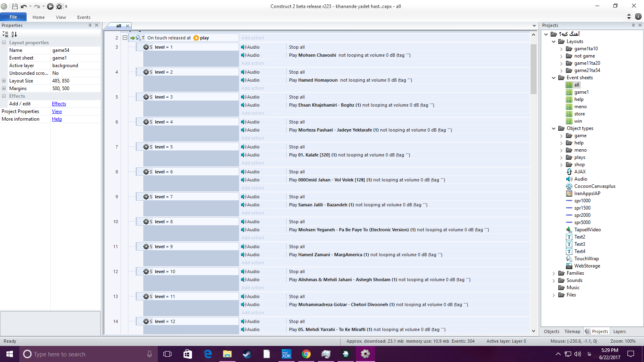This screenshot has width=644, height=362.
Task: Run layout with the Play icon
Action: (x=50, y=6)
